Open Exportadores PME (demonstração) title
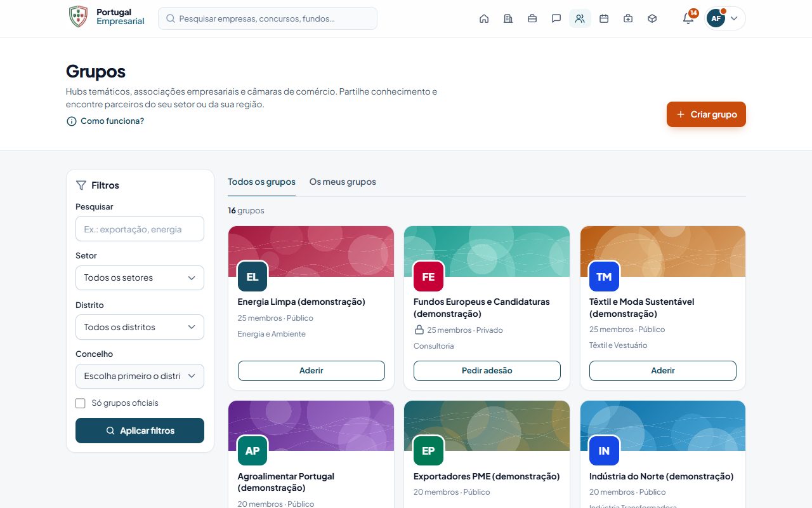The image size is (812, 508). (487, 476)
